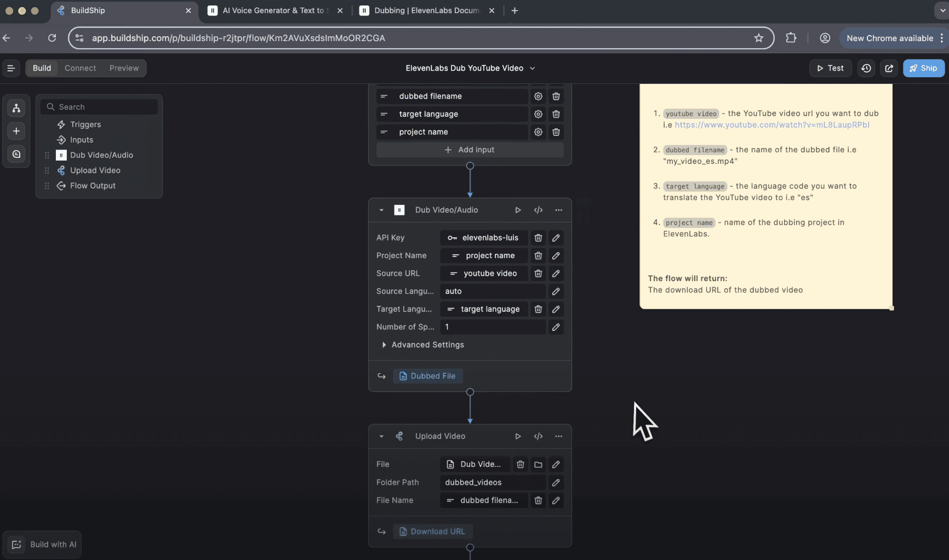Screen dimensions: 949x560
Task: Remove the Dub Video file value
Action: coord(521,465)
